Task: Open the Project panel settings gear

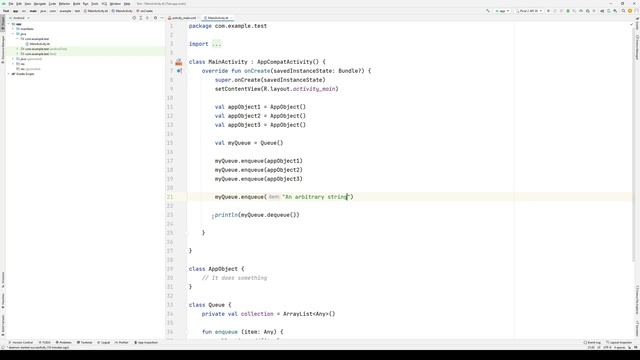Action: (x=155, y=18)
